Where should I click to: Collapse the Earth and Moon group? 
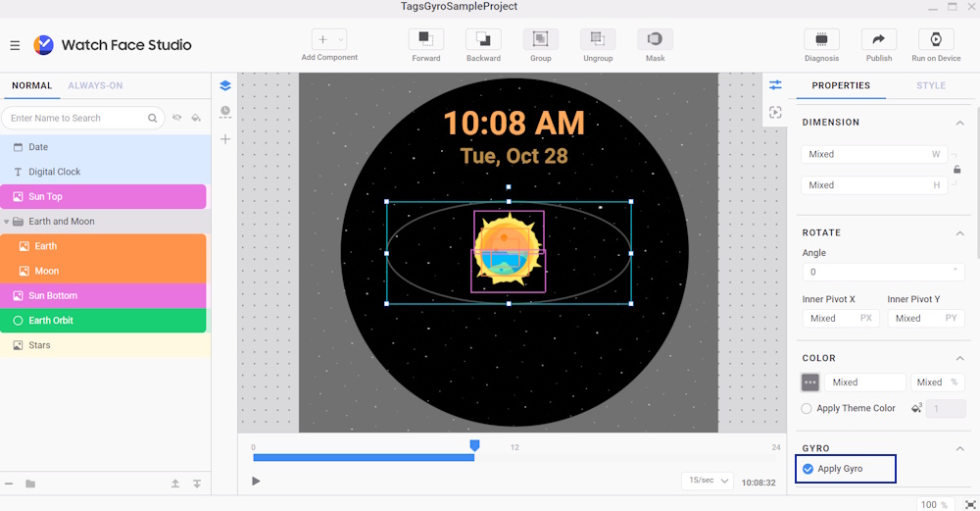pos(7,222)
